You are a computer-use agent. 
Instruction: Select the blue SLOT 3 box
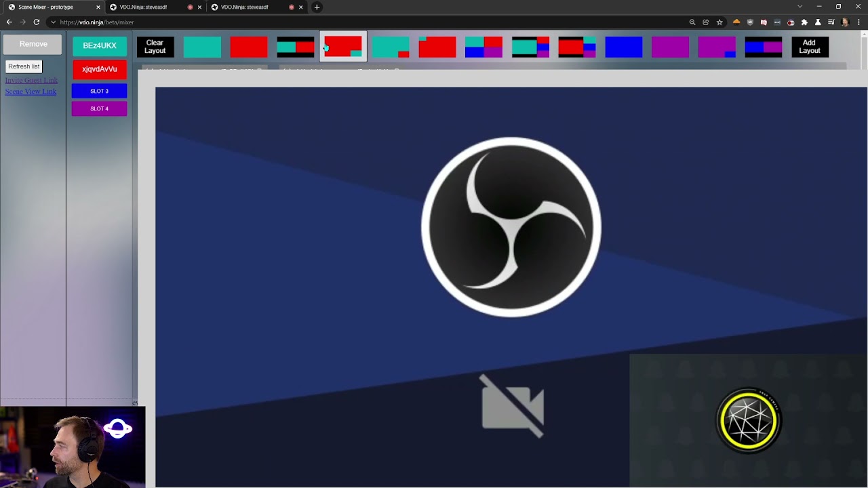click(100, 91)
